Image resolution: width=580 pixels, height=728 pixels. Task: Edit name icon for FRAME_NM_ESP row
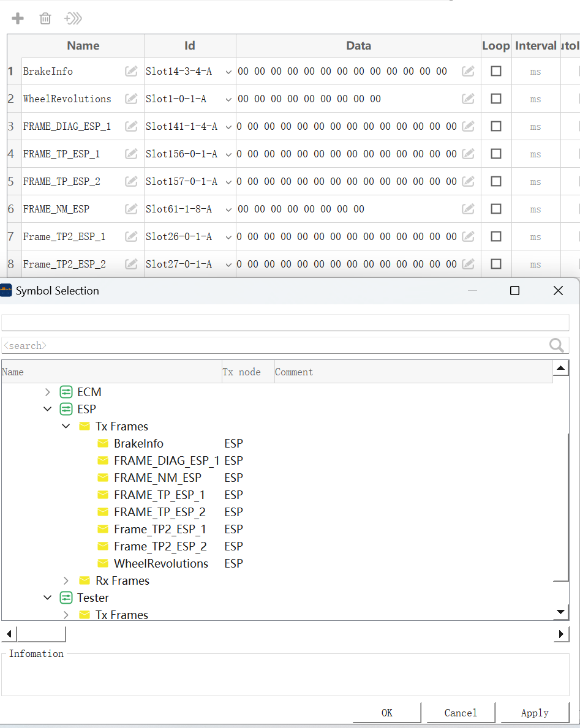(x=132, y=209)
